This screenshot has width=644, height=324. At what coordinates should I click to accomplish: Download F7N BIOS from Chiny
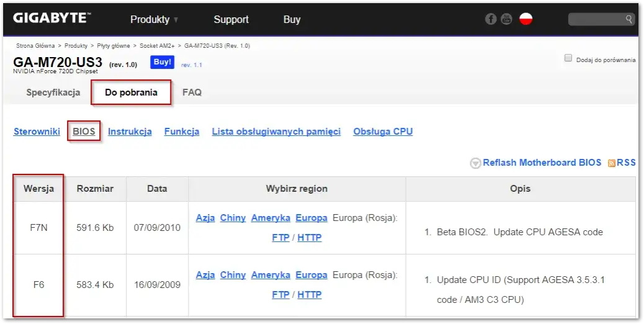click(233, 218)
